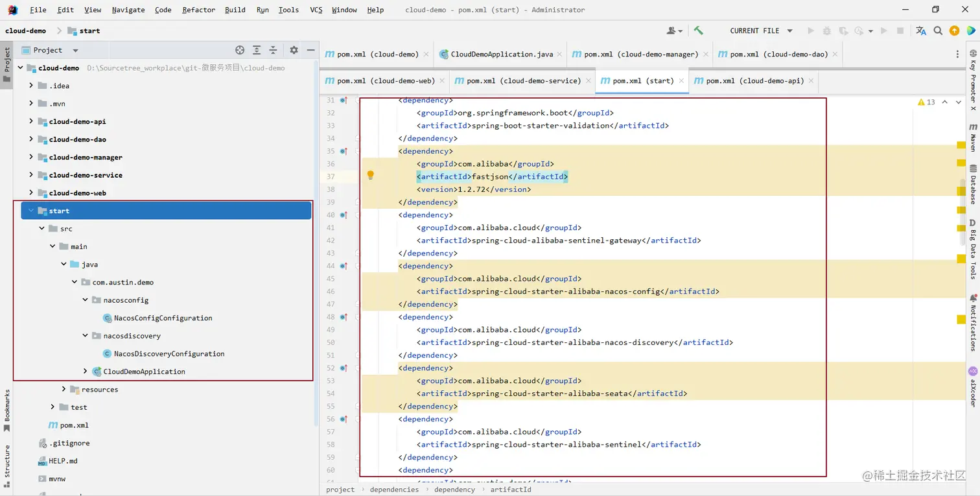Select NacosConfigConfiguration class in tree
This screenshot has height=496, width=980.
[x=163, y=318]
